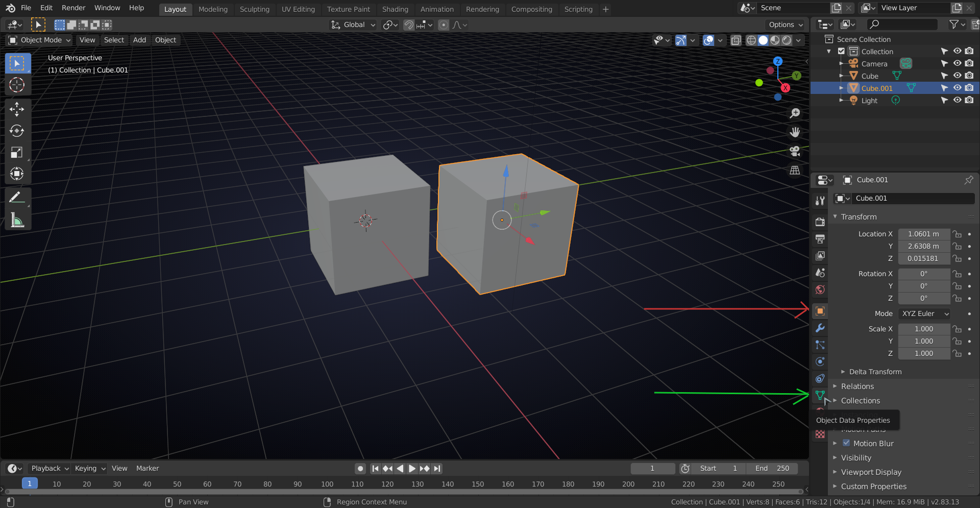This screenshot has height=508, width=980.
Task: Click the End frame 250 field
Action: (x=772, y=468)
